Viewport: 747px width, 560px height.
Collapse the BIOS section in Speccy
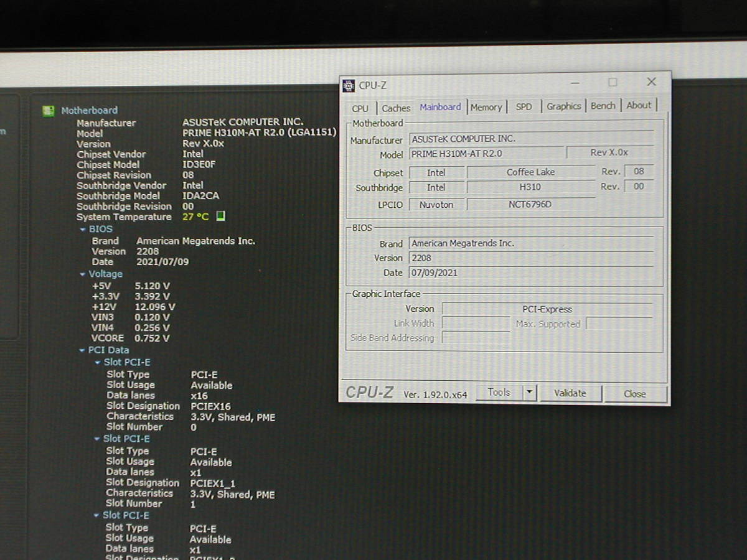click(83, 230)
